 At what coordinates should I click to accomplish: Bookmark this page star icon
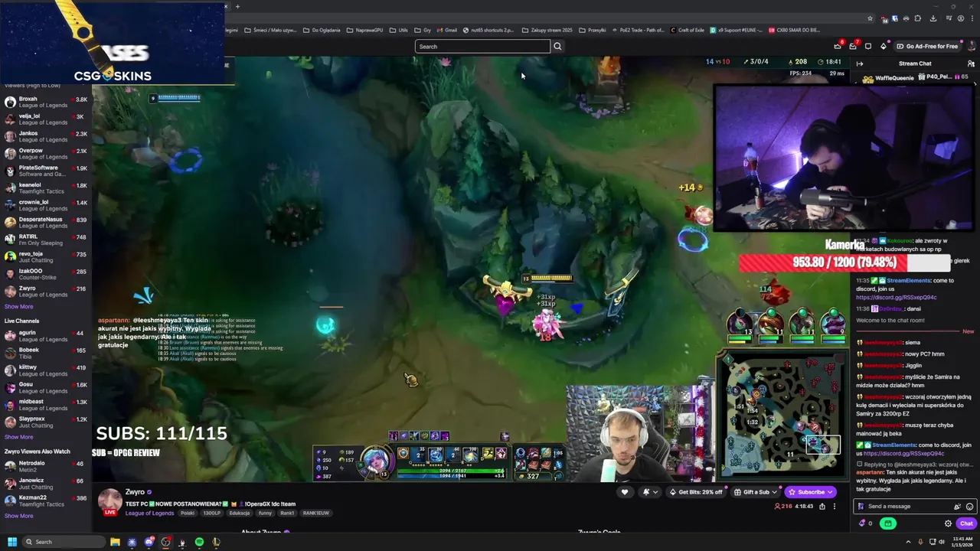[870, 18]
